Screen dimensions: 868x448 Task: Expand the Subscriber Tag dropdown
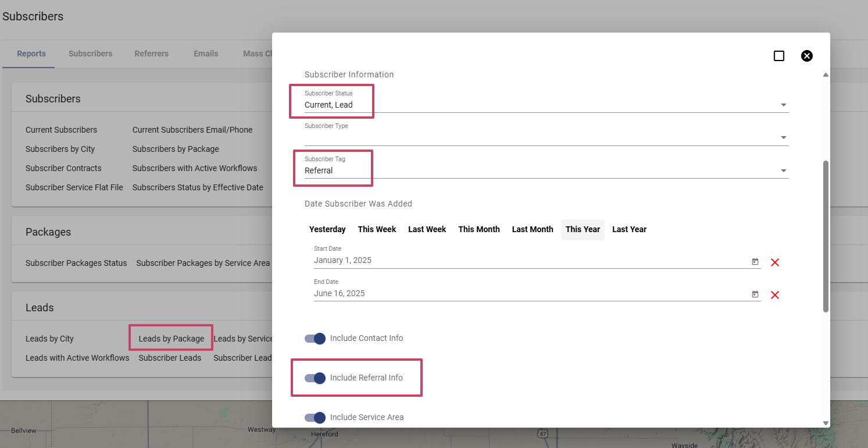(783, 171)
